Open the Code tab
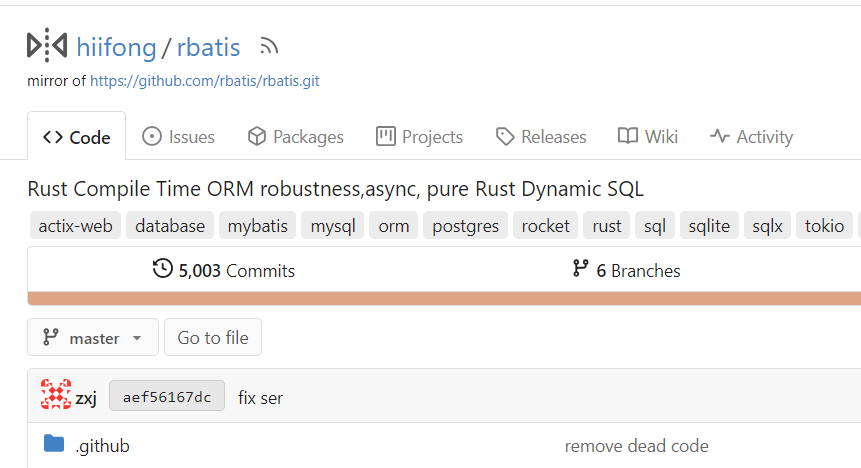The height and width of the screenshot is (468, 861). [77, 137]
